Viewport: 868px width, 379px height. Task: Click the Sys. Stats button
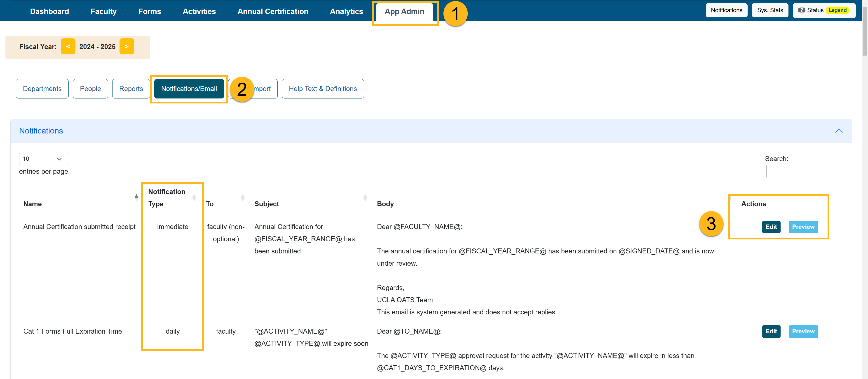click(x=769, y=10)
